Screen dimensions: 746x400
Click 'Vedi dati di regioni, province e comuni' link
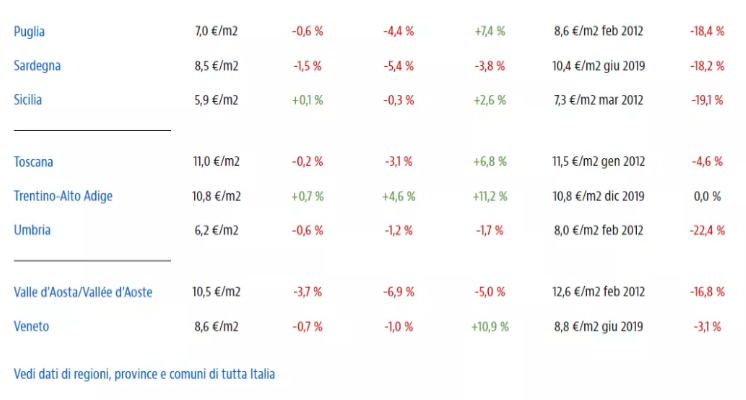(x=144, y=374)
